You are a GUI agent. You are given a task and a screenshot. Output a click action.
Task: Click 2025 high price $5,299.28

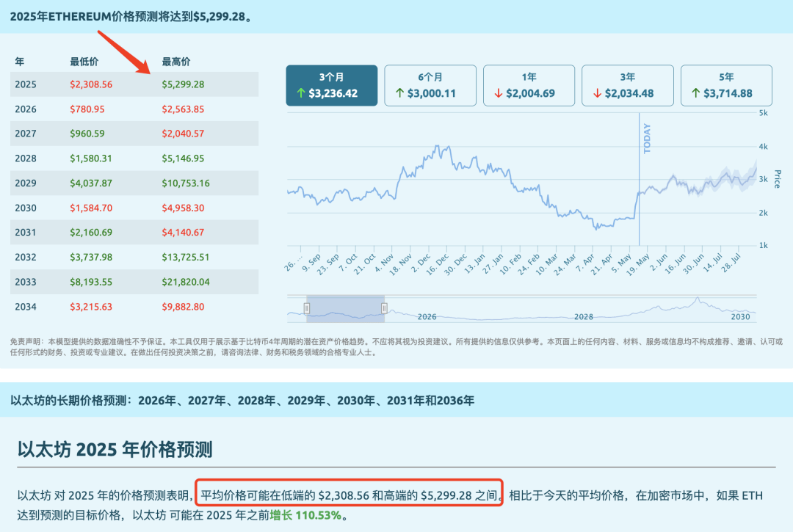click(x=183, y=84)
